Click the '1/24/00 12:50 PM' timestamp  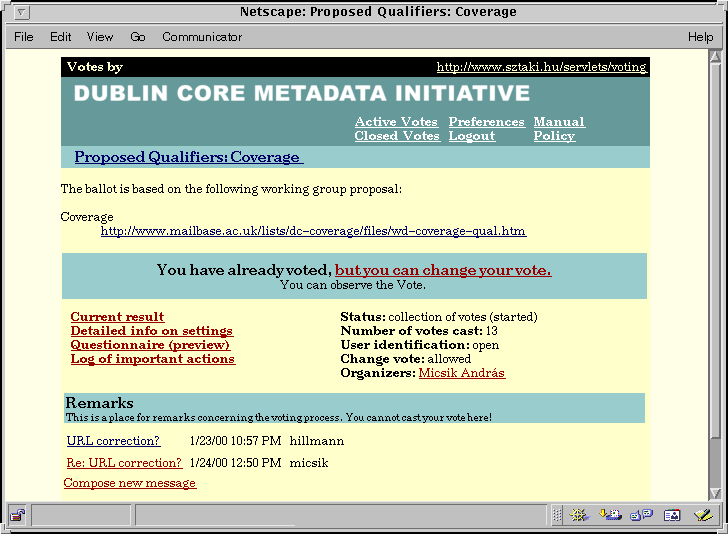point(235,463)
